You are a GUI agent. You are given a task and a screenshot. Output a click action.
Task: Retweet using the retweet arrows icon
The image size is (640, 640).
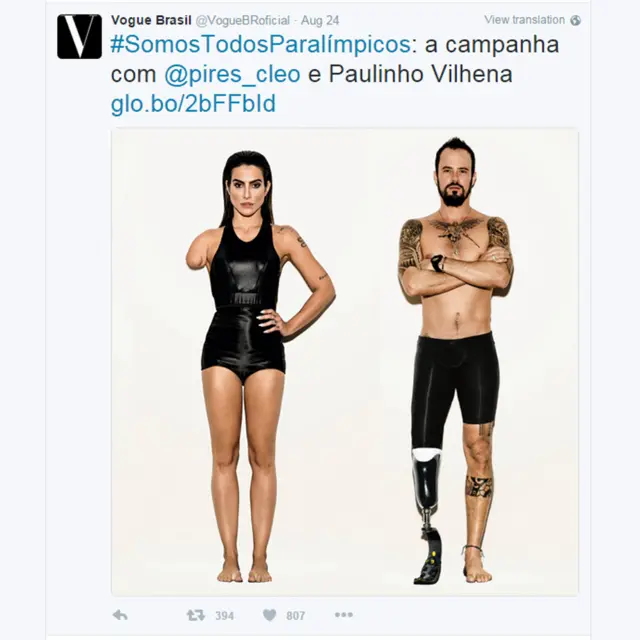pyautogui.click(x=196, y=615)
